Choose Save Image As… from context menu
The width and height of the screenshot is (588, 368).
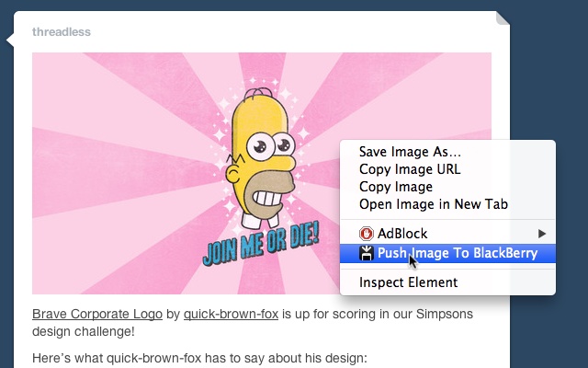447,152
